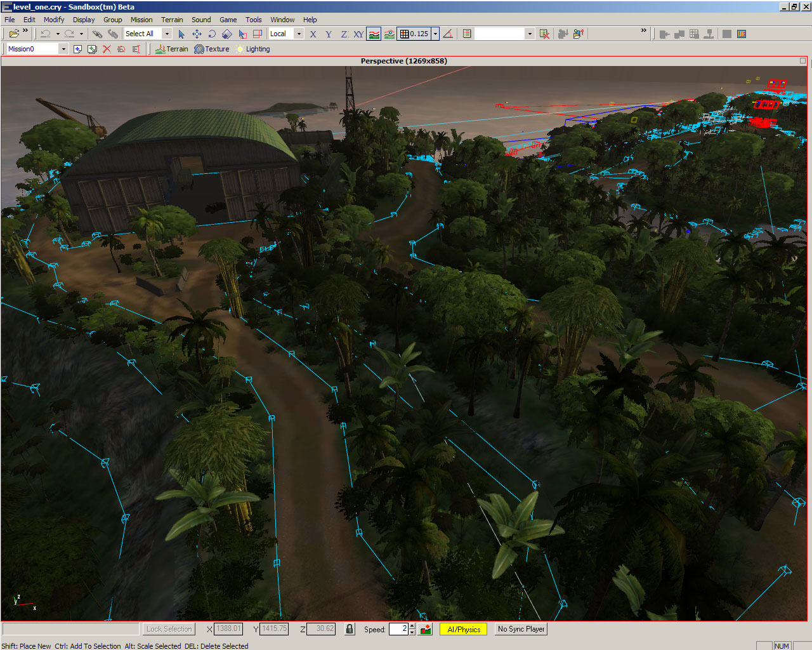Click the Add new mission icon
This screenshot has height=650, width=812.
(77, 49)
